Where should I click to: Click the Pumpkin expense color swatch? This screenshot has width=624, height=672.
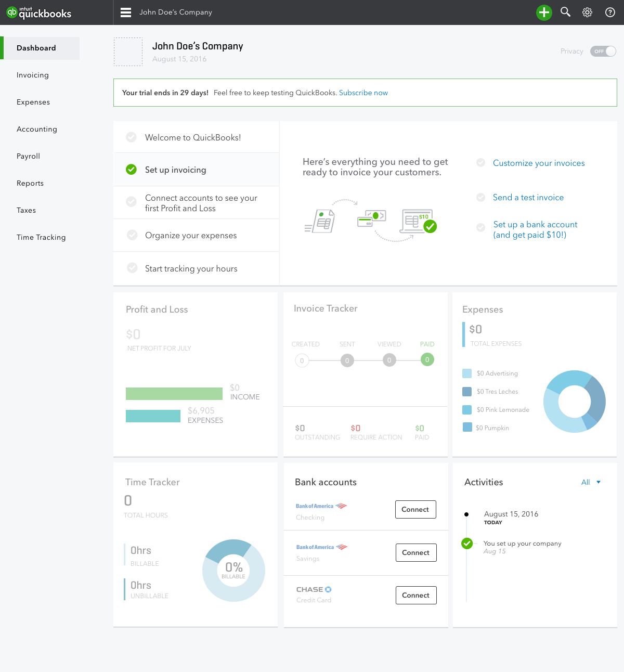467,427
